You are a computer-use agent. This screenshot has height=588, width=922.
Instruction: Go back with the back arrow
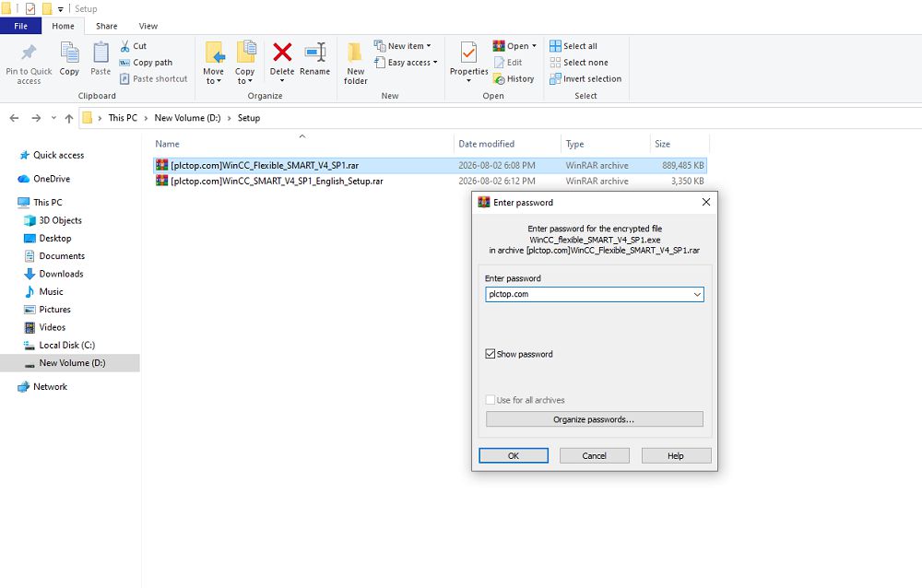point(15,118)
